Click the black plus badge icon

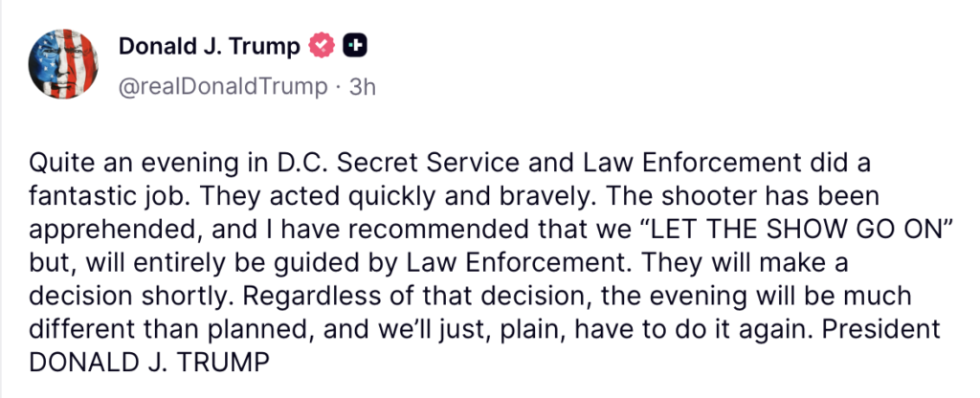355,45
